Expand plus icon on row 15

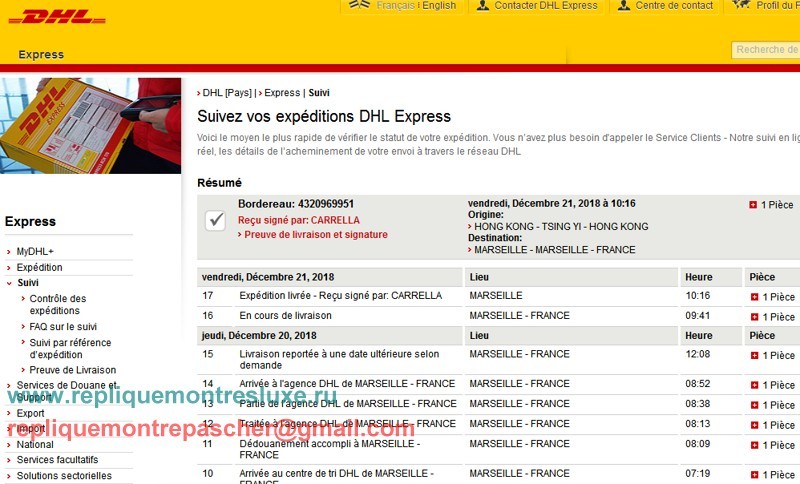point(754,355)
